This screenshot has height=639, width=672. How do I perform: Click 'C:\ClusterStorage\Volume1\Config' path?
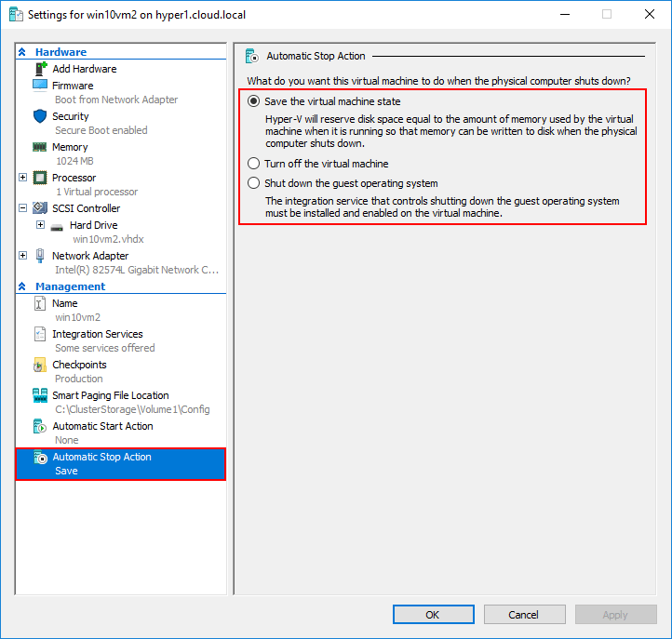point(132,409)
